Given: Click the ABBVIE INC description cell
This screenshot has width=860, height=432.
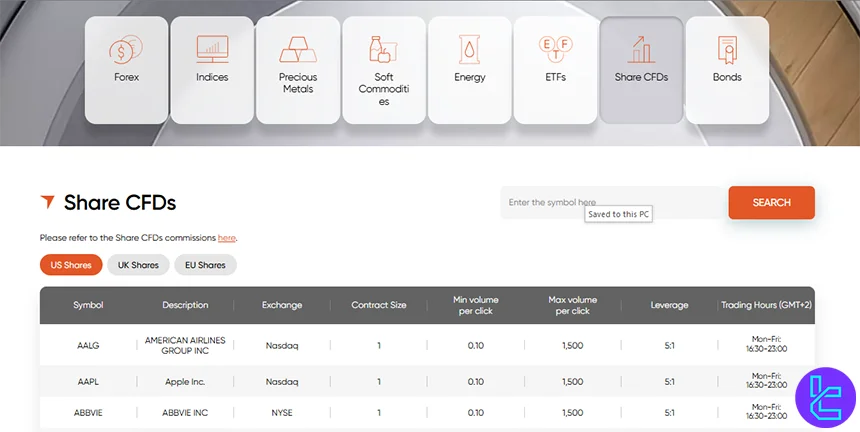Looking at the screenshot, I should [185, 413].
